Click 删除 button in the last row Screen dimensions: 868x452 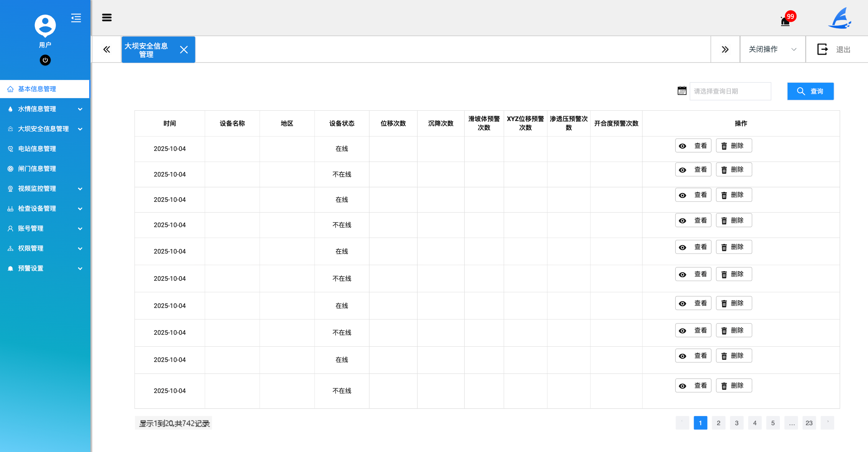click(734, 386)
